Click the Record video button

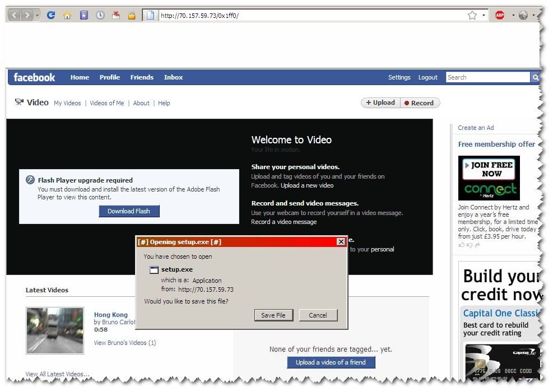tap(420, 103)
